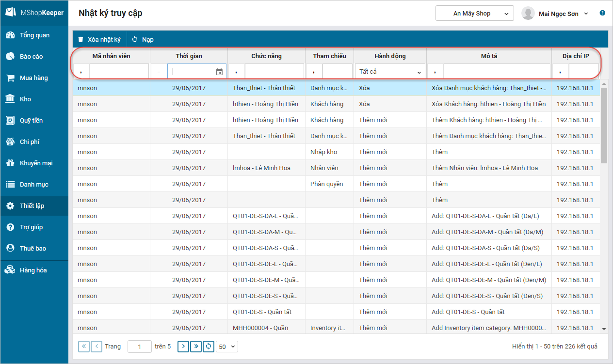Go to Mua hàng sidebar item
The height and width of the screenshot is (364, 613).
(x=34, y=78)
